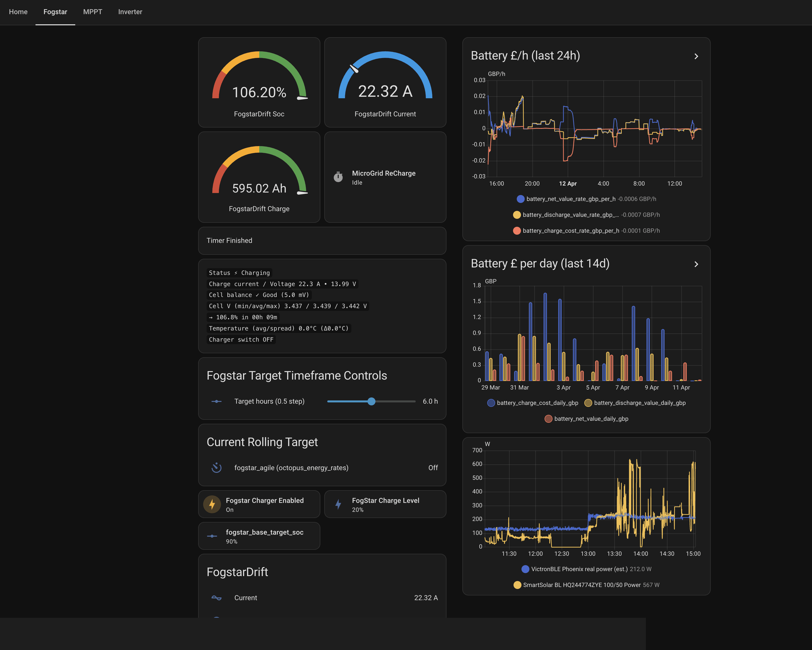Click the yellow legend dot for battery_discharge_value_rate
812x650 pixels.
pyautogui.click(x=517, y=215)
